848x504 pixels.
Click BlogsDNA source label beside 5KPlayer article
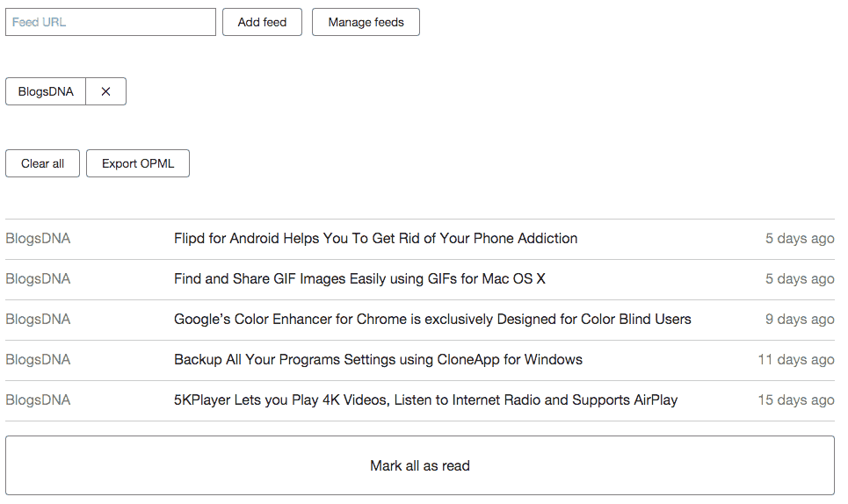[x=38, y=400]
